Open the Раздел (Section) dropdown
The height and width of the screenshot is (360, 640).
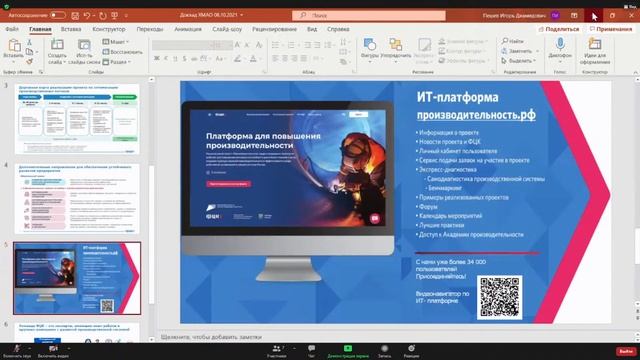pyautogui.click(x=117, y=62)
